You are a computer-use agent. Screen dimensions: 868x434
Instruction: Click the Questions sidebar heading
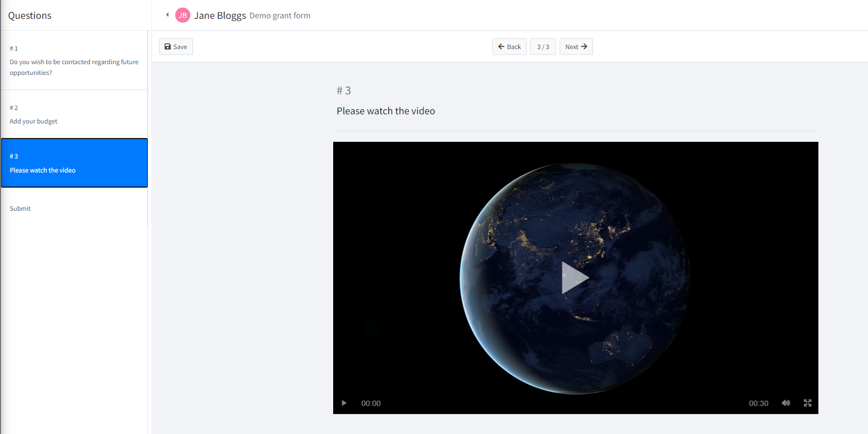(30, 16)
